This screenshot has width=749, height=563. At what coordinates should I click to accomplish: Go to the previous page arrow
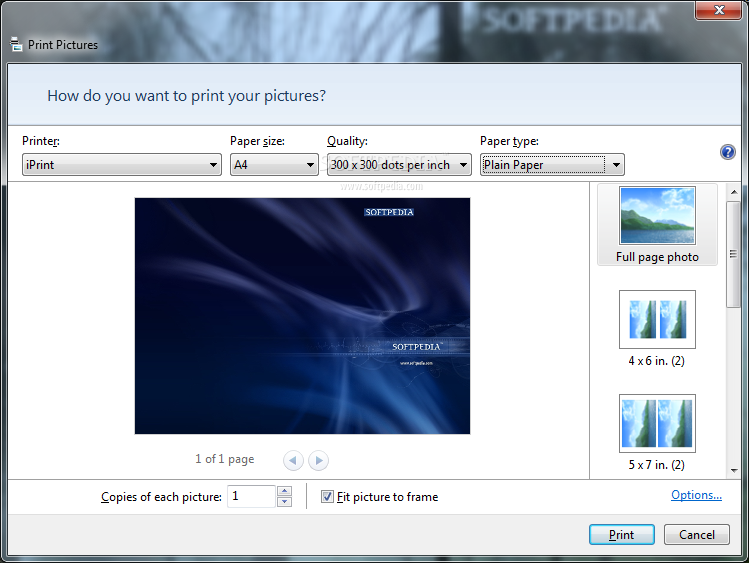tap(293, 460)
